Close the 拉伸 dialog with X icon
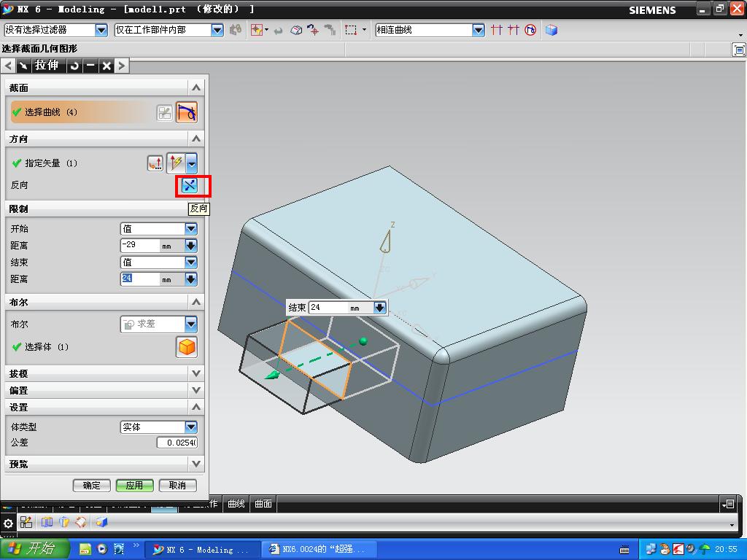Viewport: 747px width, 560px height. (x=107, y=66)
